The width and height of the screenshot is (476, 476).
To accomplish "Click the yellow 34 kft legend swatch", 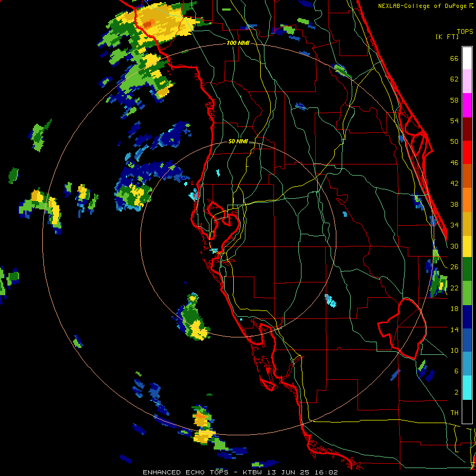I will click(467, 246).
